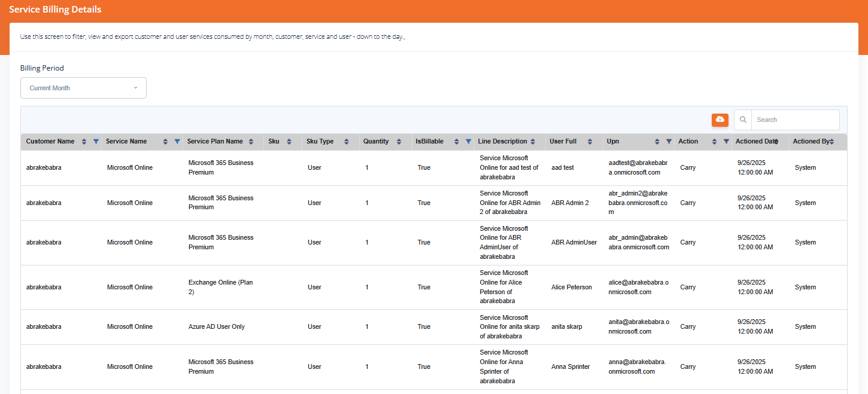868x394 pixels.
Task: Open the Upn column filter funnel
Action: coord(669,141)
